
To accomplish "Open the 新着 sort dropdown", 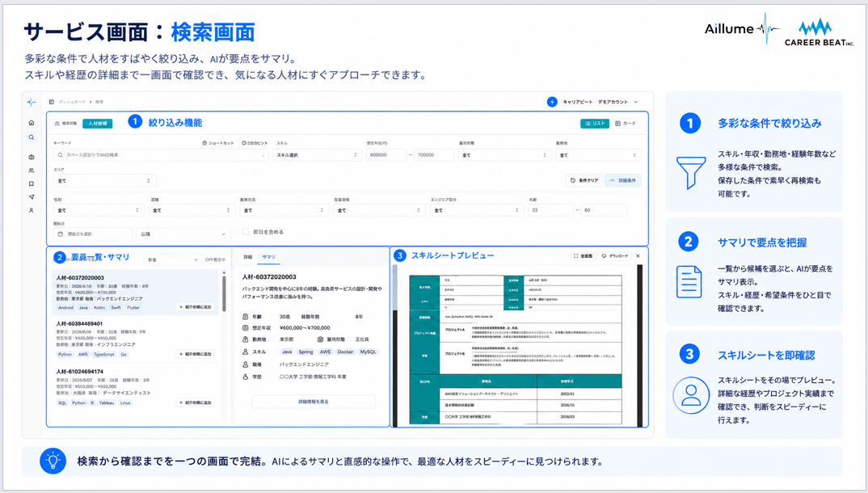I will point(172,259).
